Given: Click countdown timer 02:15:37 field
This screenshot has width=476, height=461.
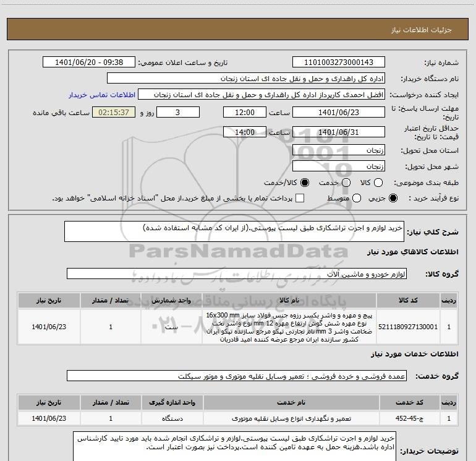Looking at the screenshot, I should point(114,112).
